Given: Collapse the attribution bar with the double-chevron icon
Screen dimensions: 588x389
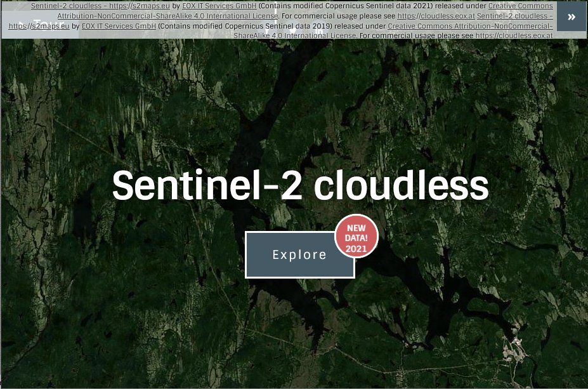Looking at the screenshot, I should point(572,17).
